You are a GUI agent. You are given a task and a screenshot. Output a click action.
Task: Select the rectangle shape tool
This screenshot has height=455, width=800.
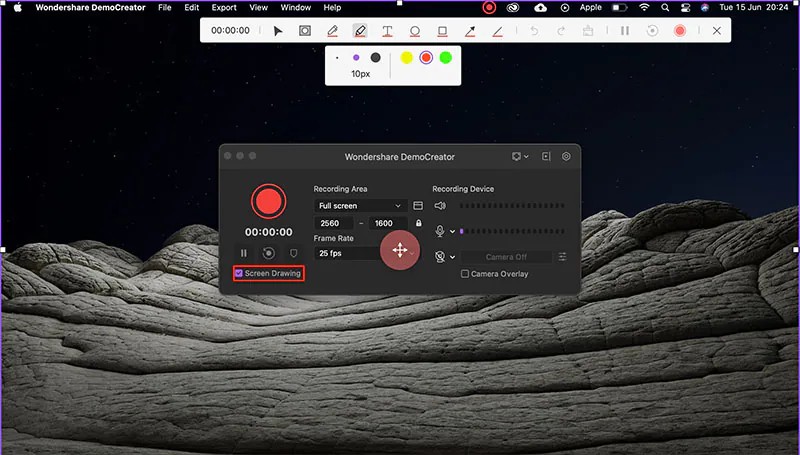(x=442, y=31)
